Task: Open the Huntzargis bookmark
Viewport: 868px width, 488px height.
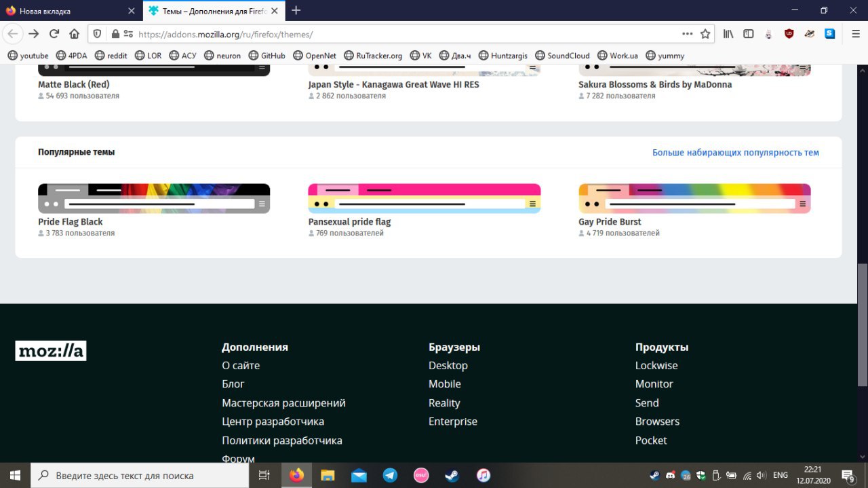Action: [502, 56]
